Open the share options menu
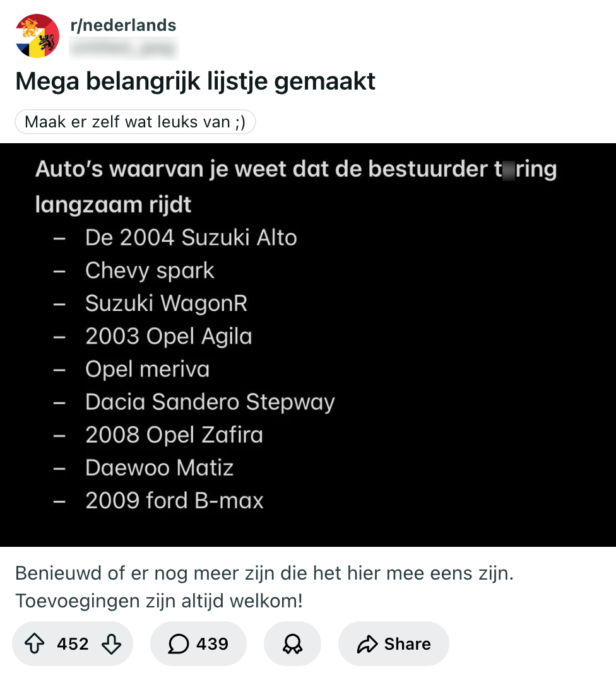Image resolution: width=616 pixels, height=673 pixels. 393,644
